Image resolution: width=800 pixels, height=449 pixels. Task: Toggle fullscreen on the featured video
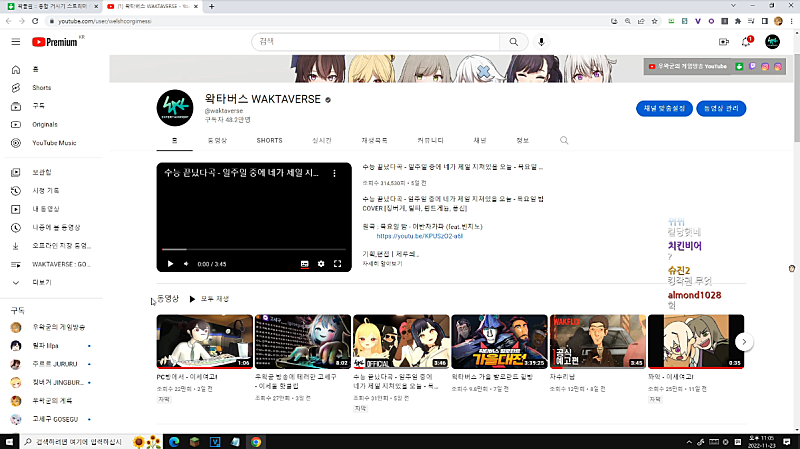coord(338,263)
